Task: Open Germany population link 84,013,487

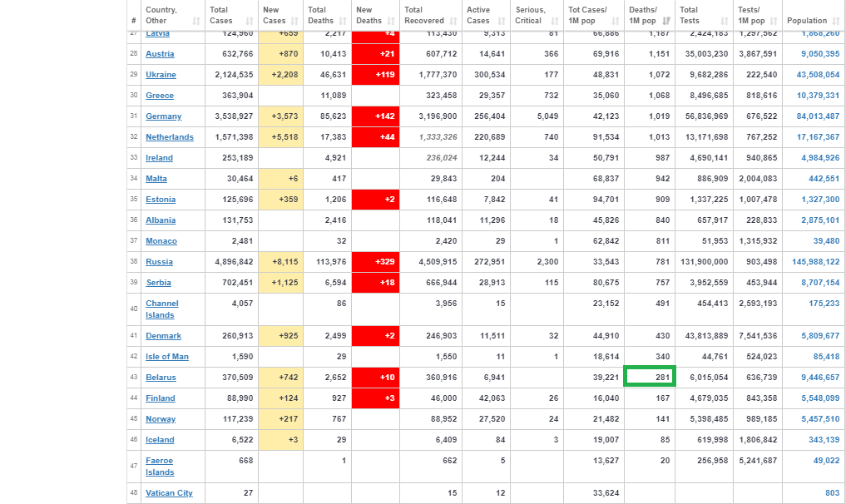Action: [x=818, y=116]
